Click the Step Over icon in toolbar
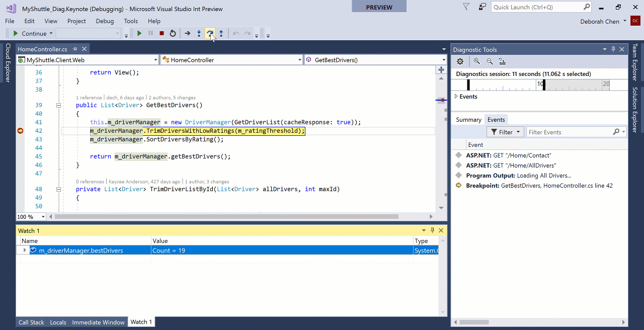 point(210,33)
